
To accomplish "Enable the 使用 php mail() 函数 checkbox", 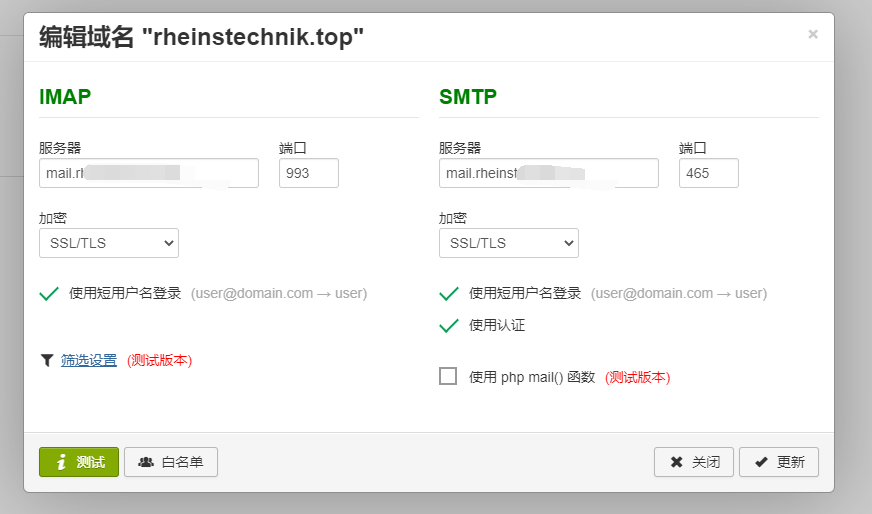I will (x=448, y=377).
